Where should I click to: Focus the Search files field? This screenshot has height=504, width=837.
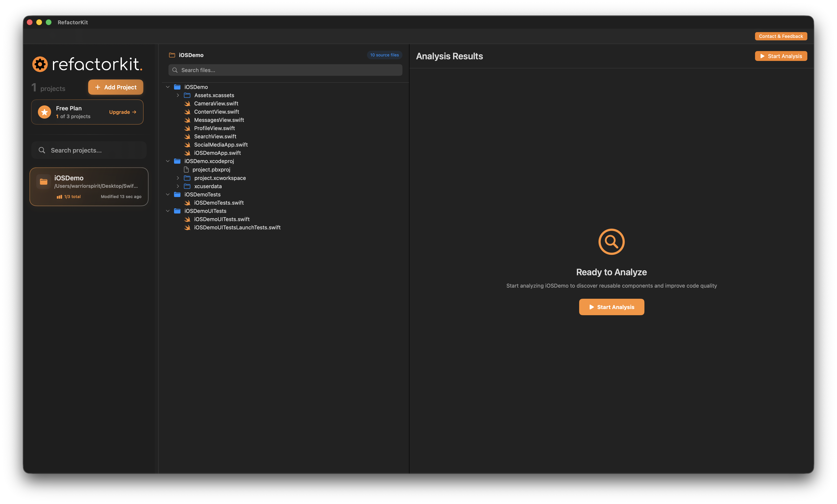coord(285,70)
